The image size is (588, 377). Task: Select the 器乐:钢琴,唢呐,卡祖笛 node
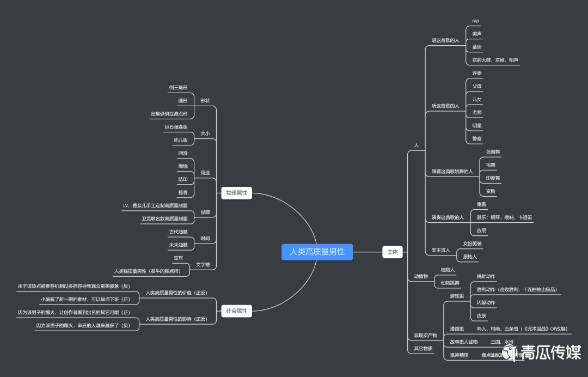pyautogui.click(x=504, y=217)
